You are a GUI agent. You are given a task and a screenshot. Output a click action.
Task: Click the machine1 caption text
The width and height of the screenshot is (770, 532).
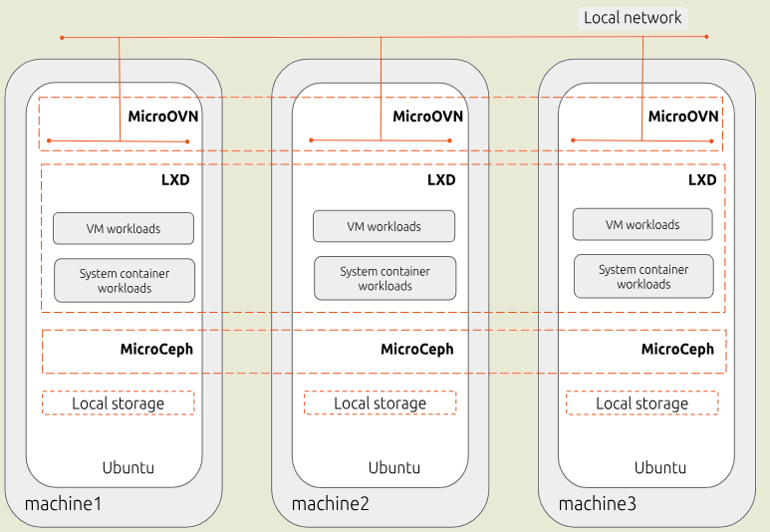tap(64, 504)
